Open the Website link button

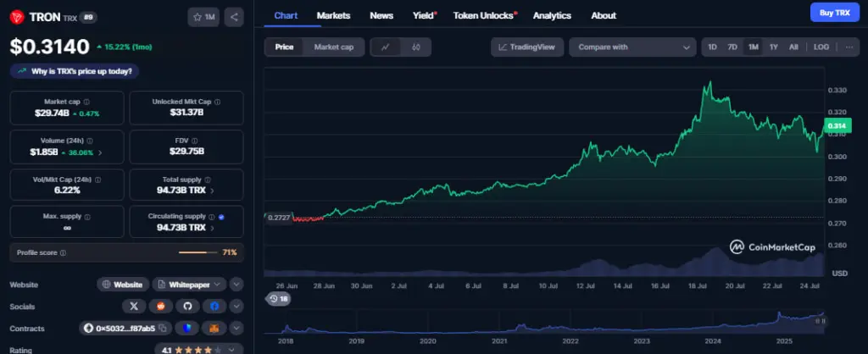click(123, 285)
